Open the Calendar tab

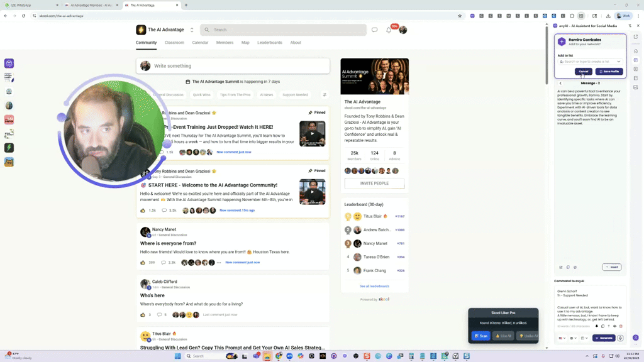200,43
